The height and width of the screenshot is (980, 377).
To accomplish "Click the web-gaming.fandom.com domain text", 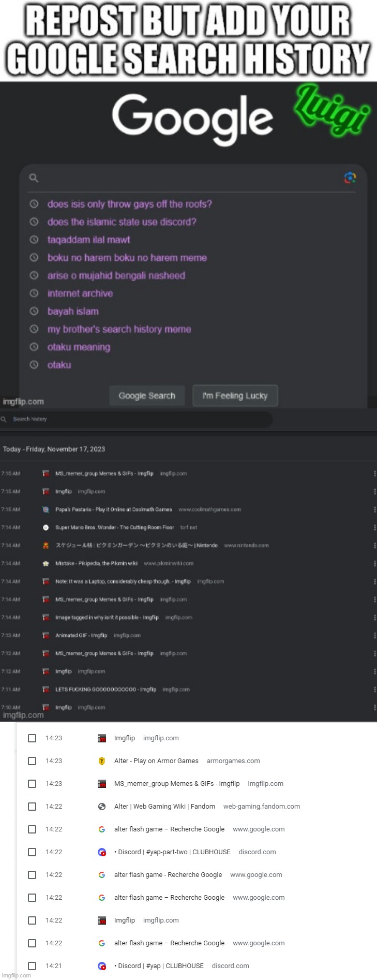I will point(262,807).
